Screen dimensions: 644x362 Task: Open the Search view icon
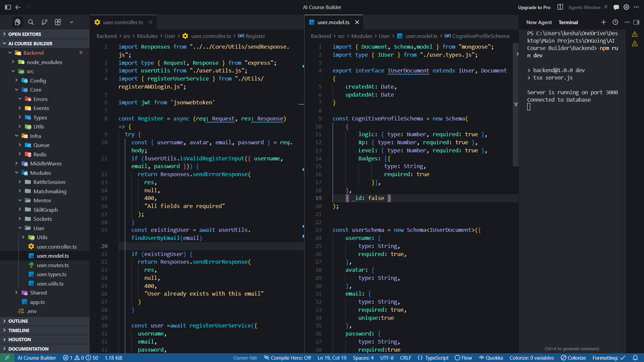tap(31, 22)
